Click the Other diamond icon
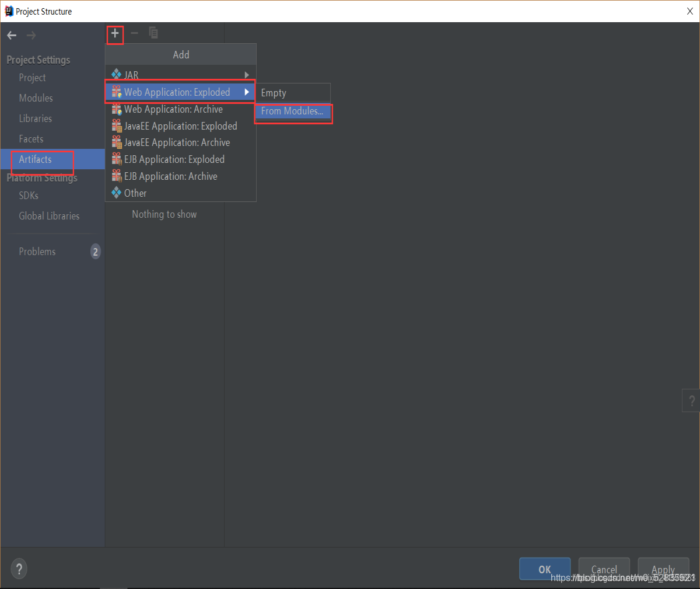 click(x=117, y=192)
